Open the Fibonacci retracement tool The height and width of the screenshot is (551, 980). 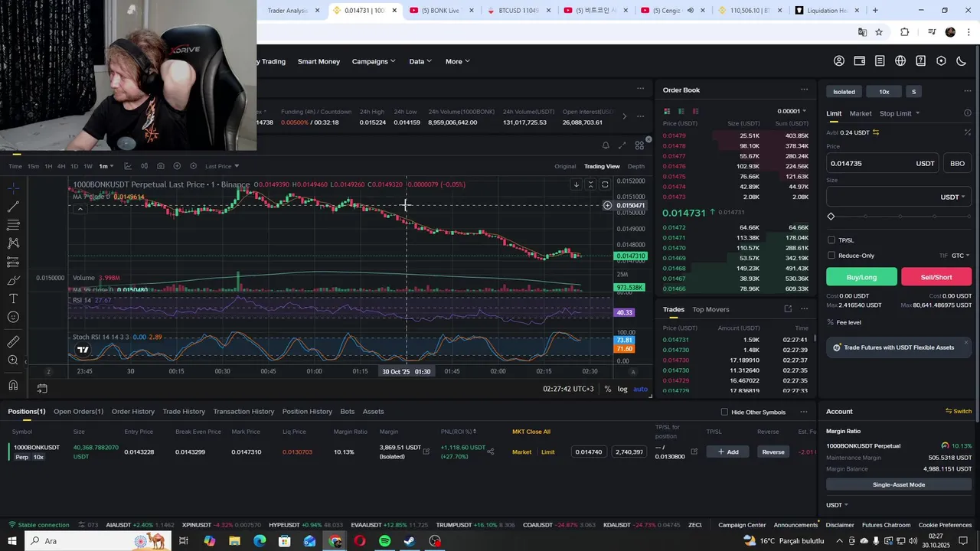click(13, 225)
